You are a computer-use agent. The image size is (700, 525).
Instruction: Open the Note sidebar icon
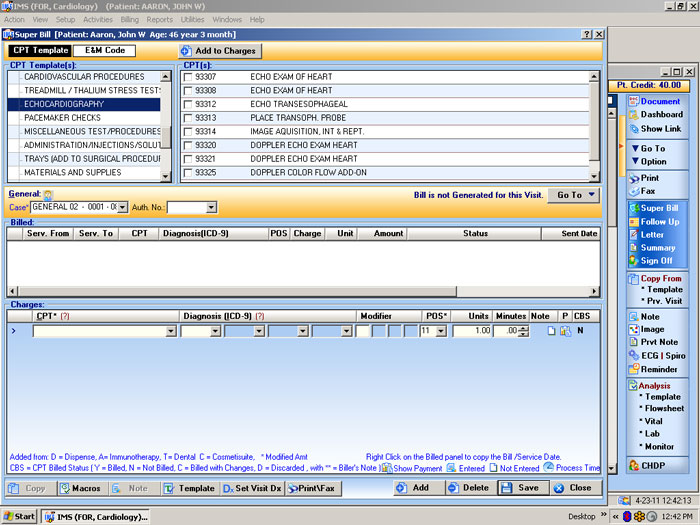click(633, 317)
